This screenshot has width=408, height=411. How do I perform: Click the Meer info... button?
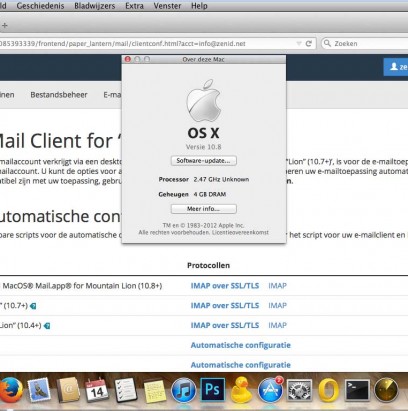[x=204, y=209]
